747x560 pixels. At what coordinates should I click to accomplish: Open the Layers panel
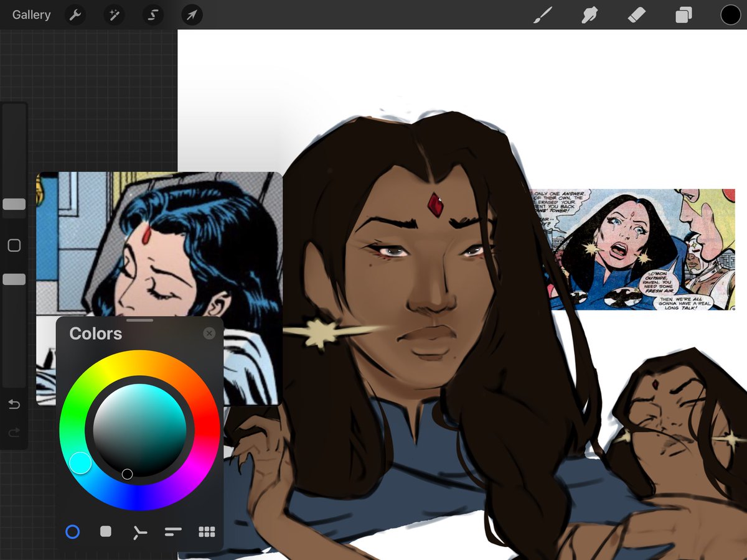pyautogui.click(x=684, y=15)
